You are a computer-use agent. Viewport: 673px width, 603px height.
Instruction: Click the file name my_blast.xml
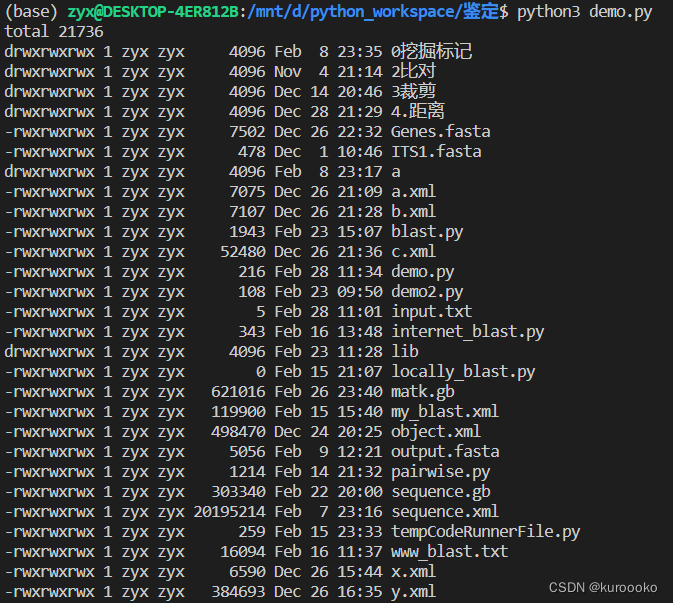[445, 412]
